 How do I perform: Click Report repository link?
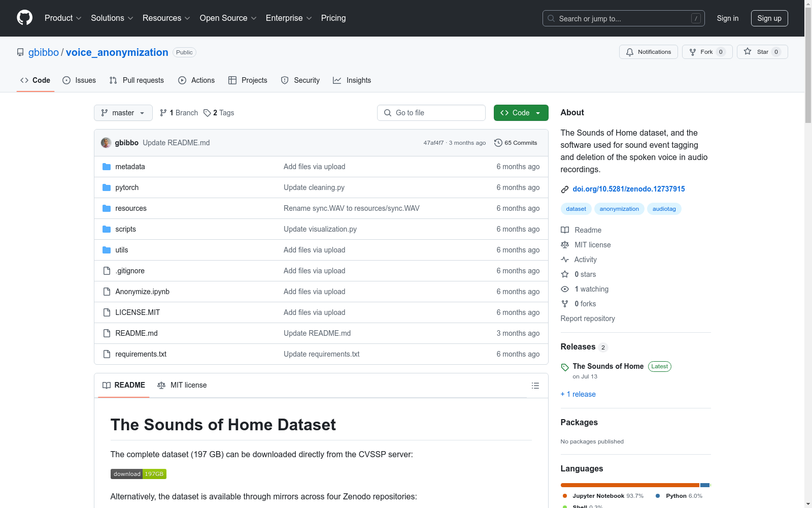point(588,319)
